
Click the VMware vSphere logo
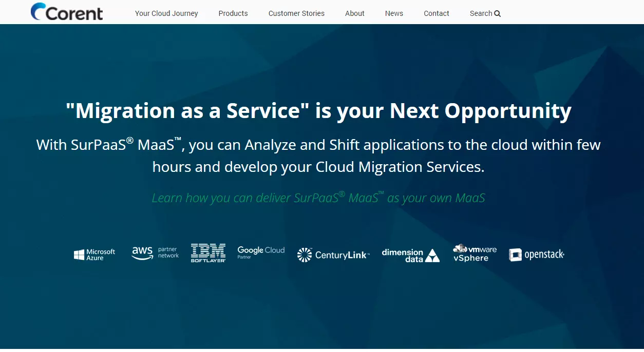(474, 251)
